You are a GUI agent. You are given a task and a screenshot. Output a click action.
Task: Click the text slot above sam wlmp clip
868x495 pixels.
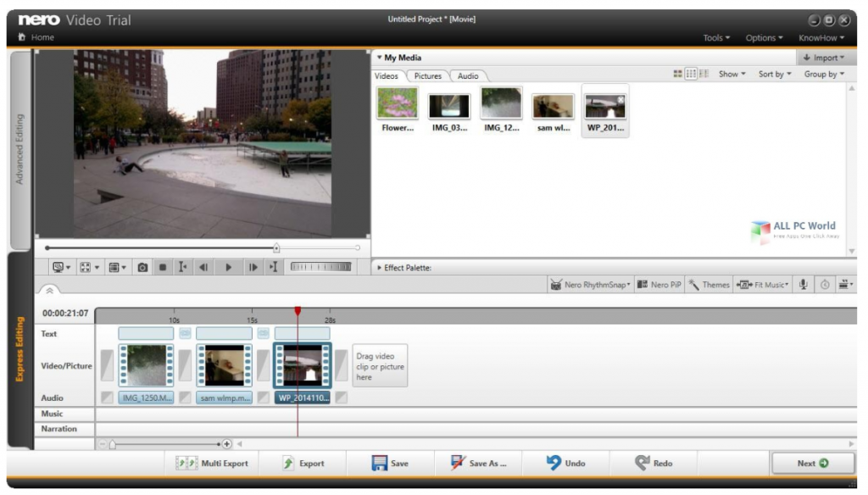224,333
